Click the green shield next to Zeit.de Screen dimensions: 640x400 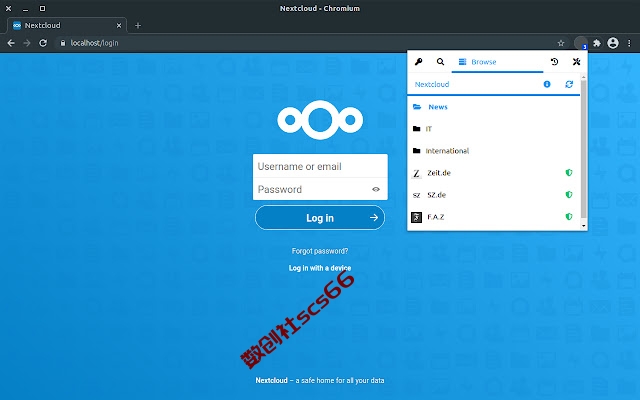coord(569,173)
